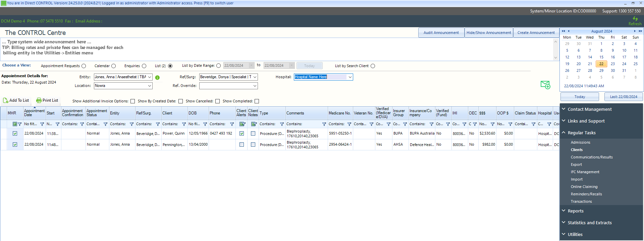
Task: Open the Hospital dropdown
Action: [350, 77]
